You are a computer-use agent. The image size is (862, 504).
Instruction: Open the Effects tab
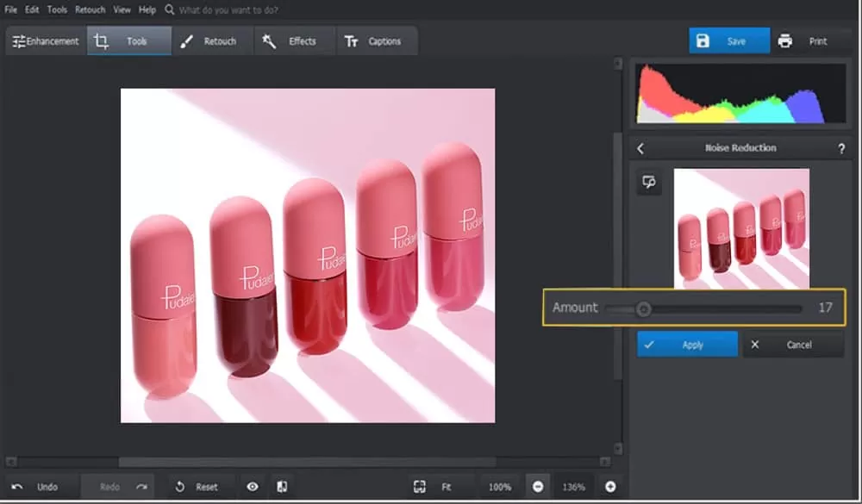tap(295, 41)
